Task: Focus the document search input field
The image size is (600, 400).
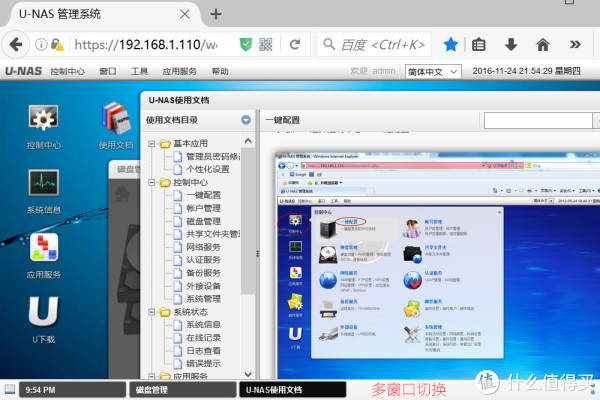Action: [x=538, y=120]
